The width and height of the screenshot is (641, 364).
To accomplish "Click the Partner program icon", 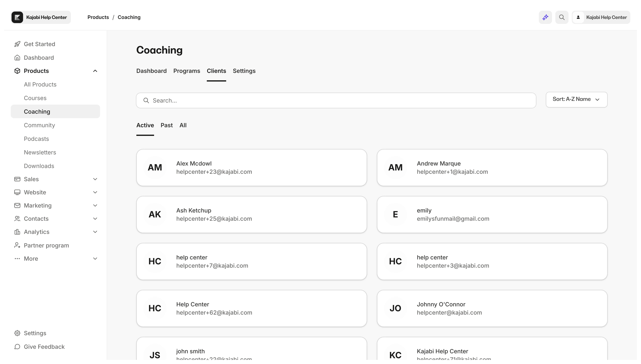I will tap(17, 245).
